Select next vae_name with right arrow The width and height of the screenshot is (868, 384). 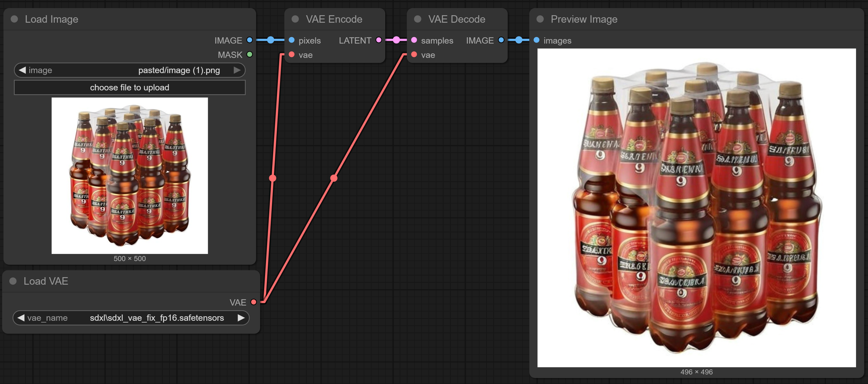click(241, 317)
